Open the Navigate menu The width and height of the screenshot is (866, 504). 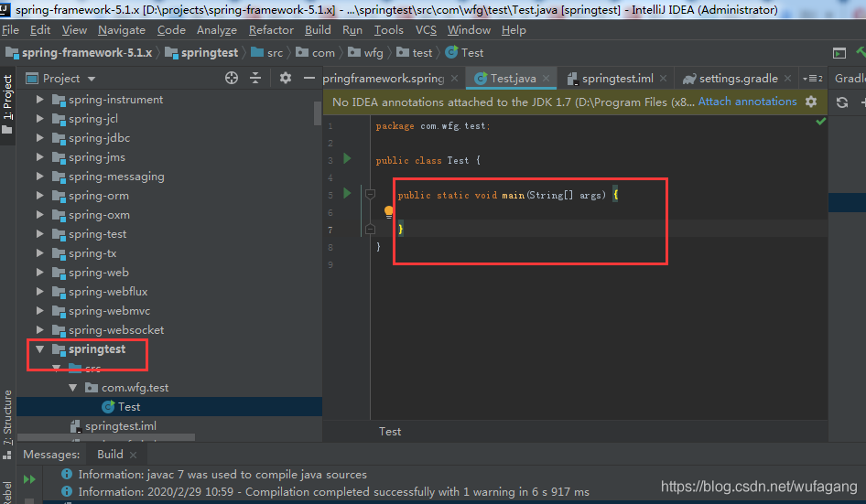pos(122,30)
